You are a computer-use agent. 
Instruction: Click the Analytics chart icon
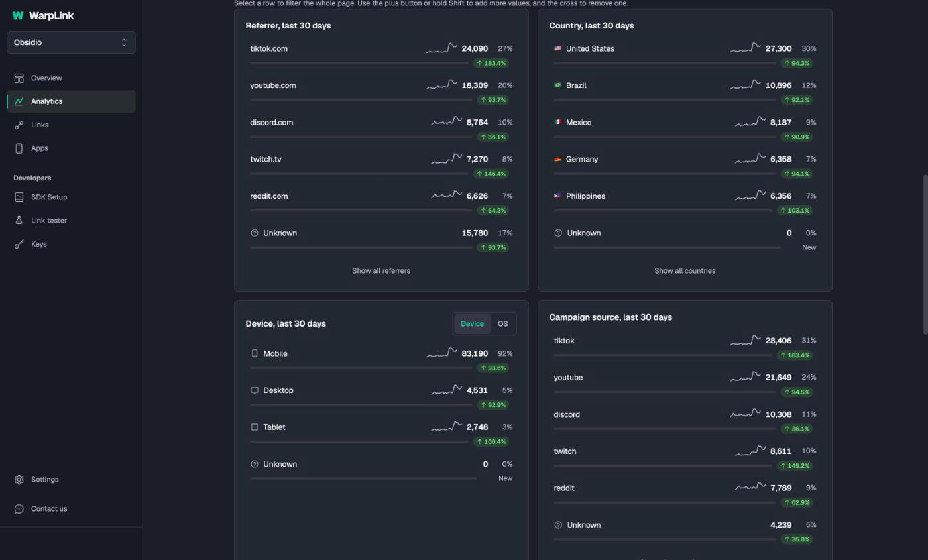coord(19,101)
